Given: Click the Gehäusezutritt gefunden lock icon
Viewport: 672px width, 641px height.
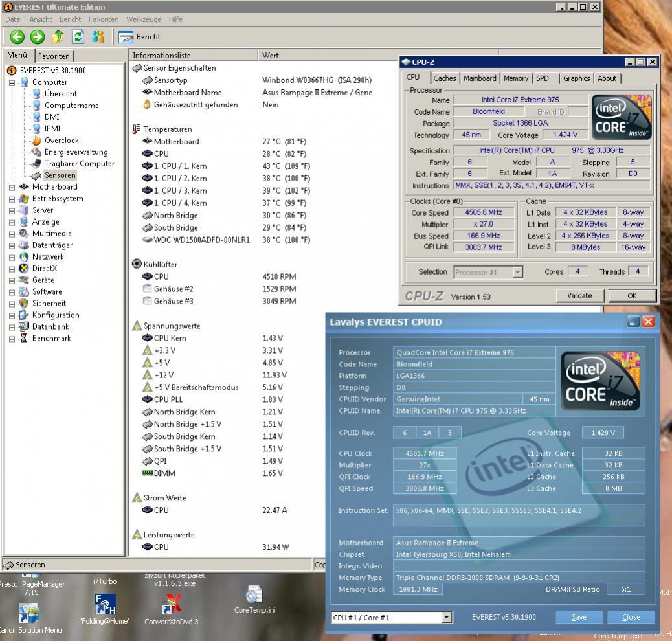Looking at the screenshot, I should coord(147,104).
